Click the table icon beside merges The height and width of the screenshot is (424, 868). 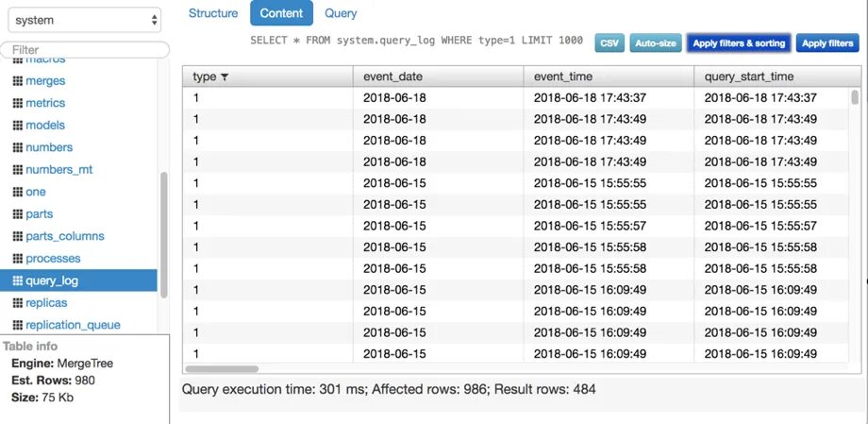(x=17, y=81)
